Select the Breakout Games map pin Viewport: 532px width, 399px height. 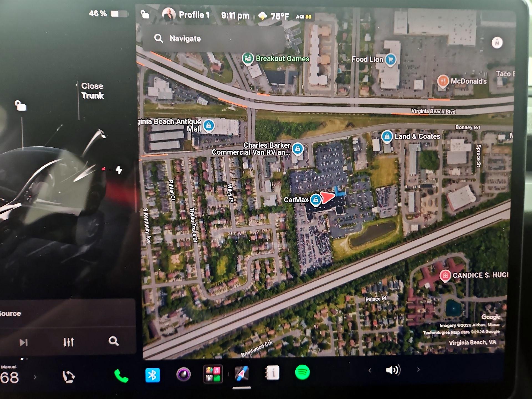tap(248, 58)
